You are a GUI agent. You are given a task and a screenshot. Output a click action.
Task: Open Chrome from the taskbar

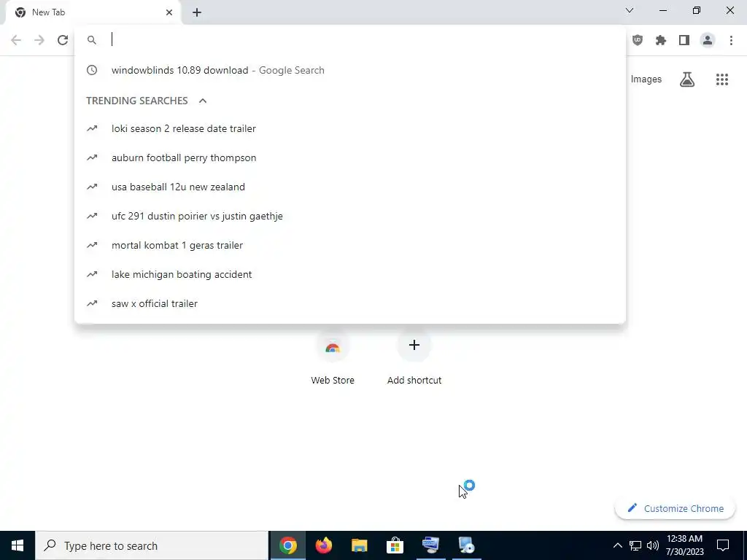tap(288, 545)
